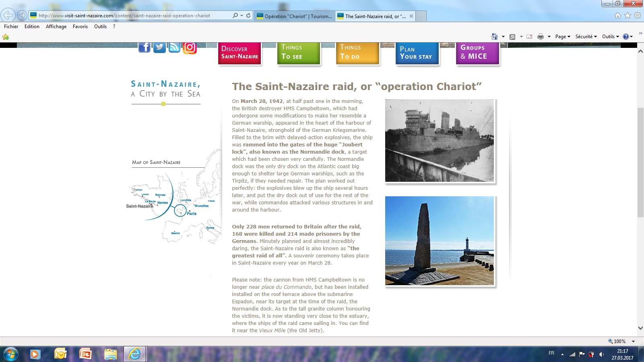
Task: Expand the Print dropdown arrow
Action: (549, 37)
